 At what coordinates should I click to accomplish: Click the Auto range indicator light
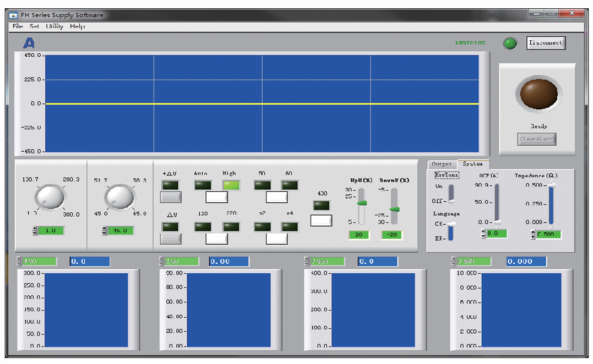tap(203, 185)
